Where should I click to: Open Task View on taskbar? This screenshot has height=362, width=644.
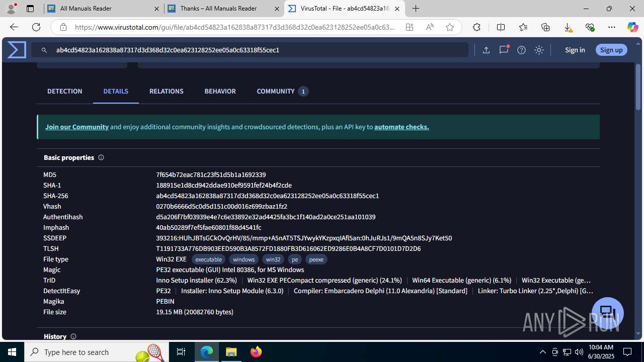tap(181, 352)
